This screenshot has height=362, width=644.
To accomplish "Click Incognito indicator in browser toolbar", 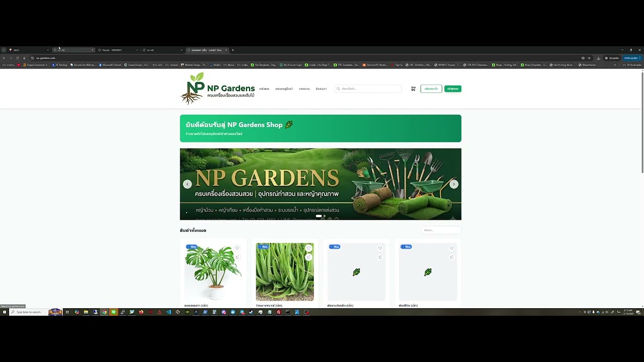I will tap(612, 58).
